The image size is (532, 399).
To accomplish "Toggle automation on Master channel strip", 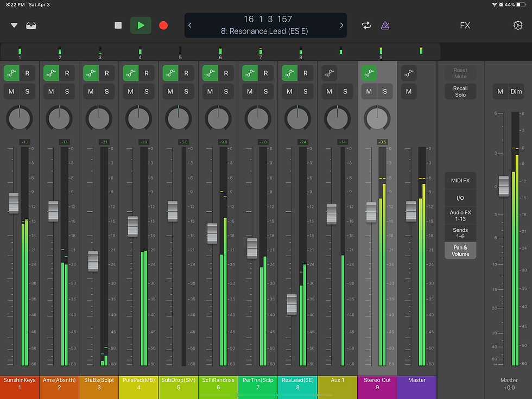I will 409,73.
